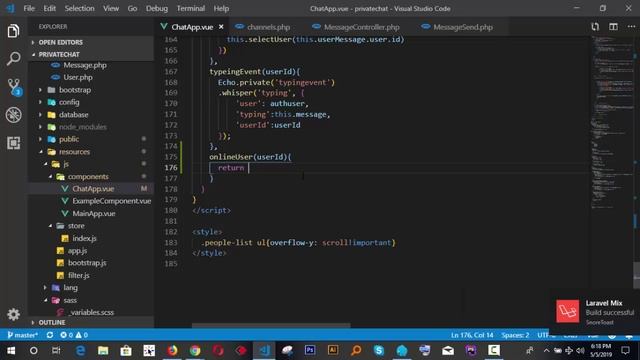Open editor More Actions ellipsis menu
The width and height of the screenshot is (640, 360).
631,27
